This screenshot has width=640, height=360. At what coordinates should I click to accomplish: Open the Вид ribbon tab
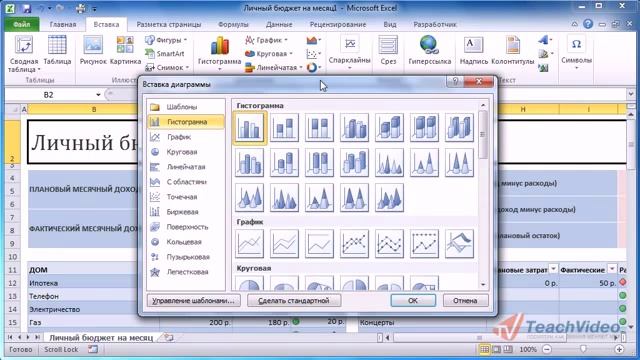pos(390,24)
